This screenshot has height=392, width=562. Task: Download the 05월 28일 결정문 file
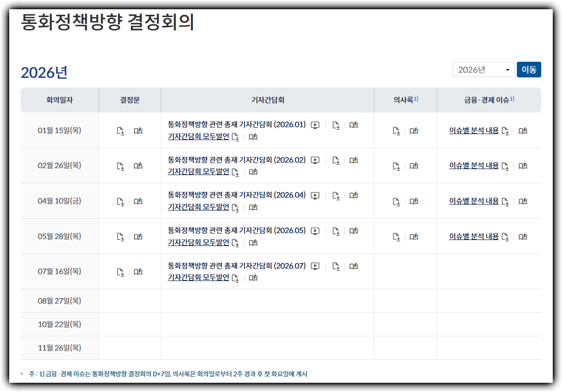click(x=121, y=237)
